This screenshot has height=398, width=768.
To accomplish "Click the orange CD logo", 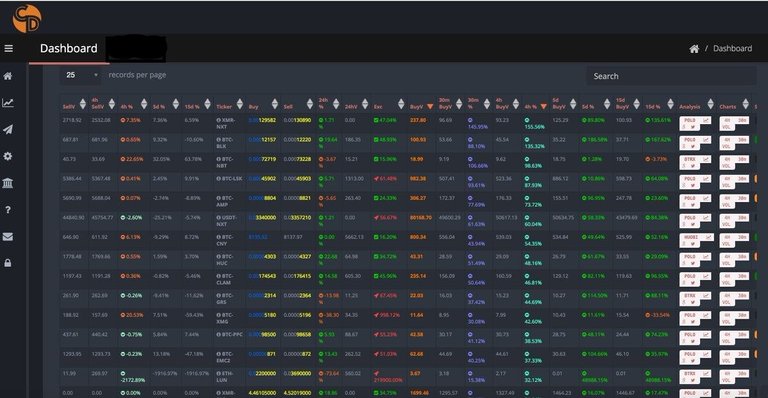I will click(27, 19).
